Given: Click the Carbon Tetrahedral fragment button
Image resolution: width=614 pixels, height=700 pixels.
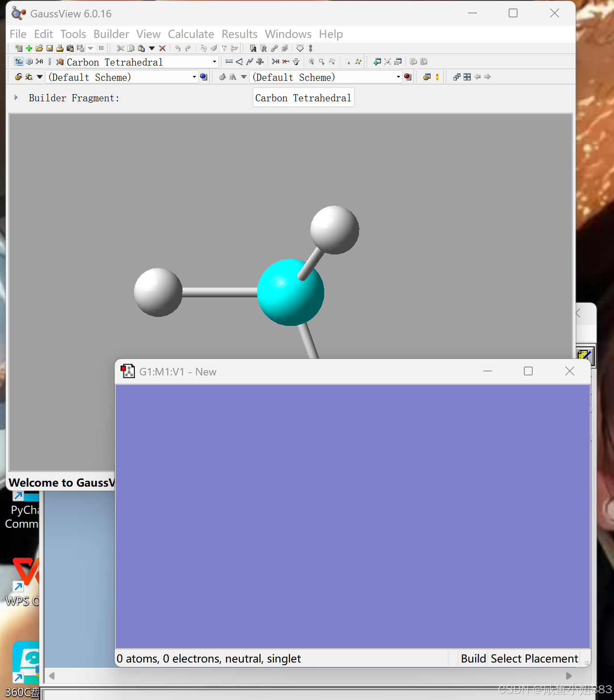Looking at the screenshot, I should point(303,98).
